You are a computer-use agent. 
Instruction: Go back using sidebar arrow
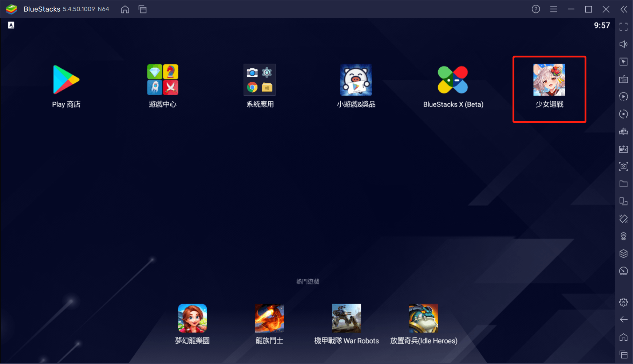tap(624, 320)
